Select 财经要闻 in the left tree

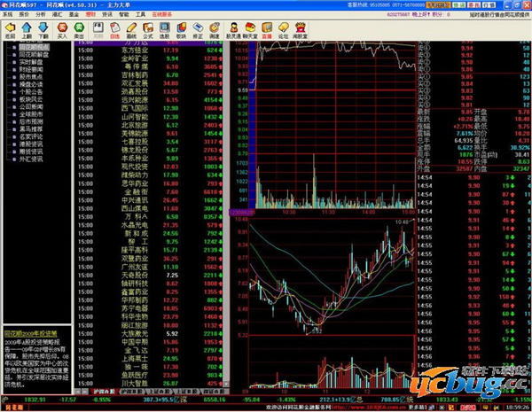tap(31, 68)
